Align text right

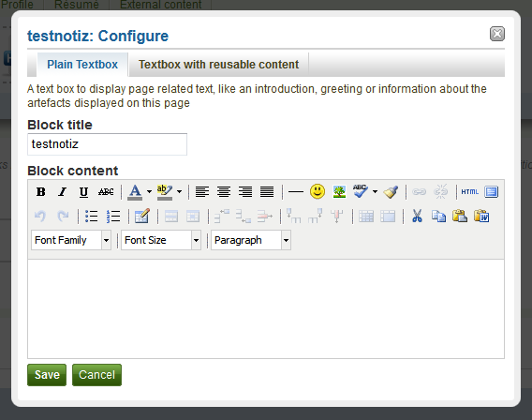pyautogui.click(x=245, y=192)
